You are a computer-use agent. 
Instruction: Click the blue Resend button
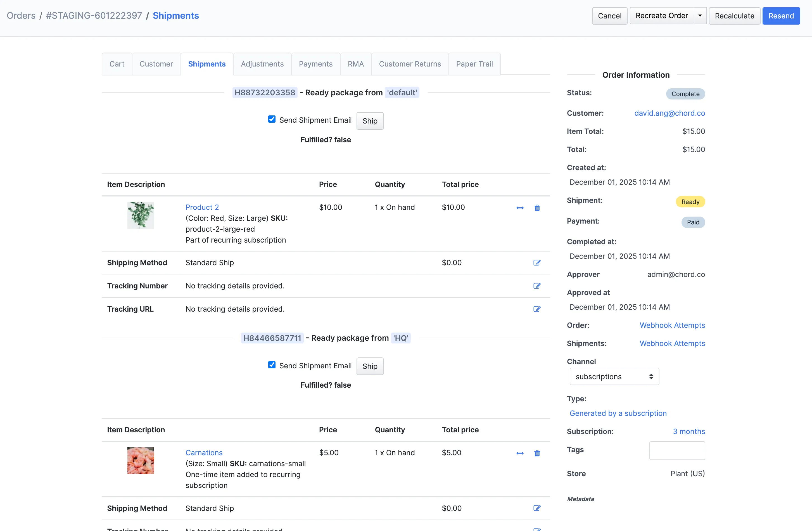click(x=781, y=16)
